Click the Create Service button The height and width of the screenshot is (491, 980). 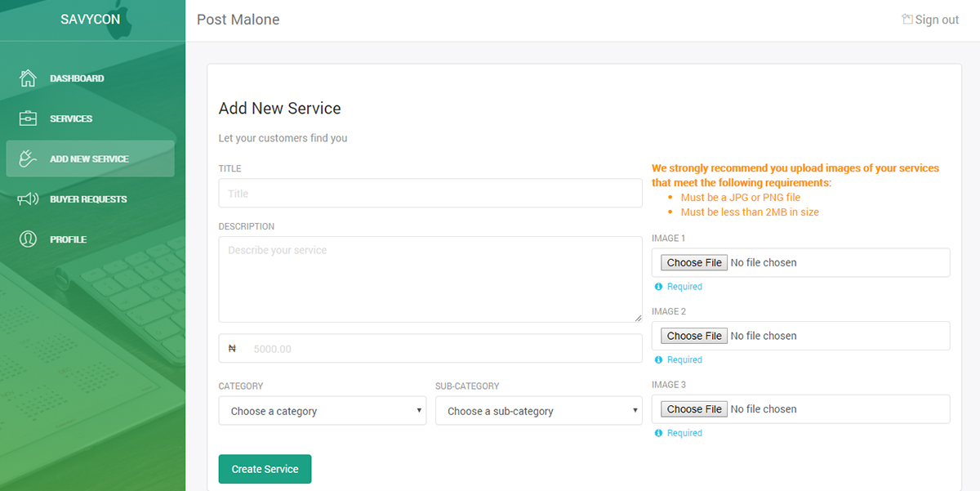(265, 469)
